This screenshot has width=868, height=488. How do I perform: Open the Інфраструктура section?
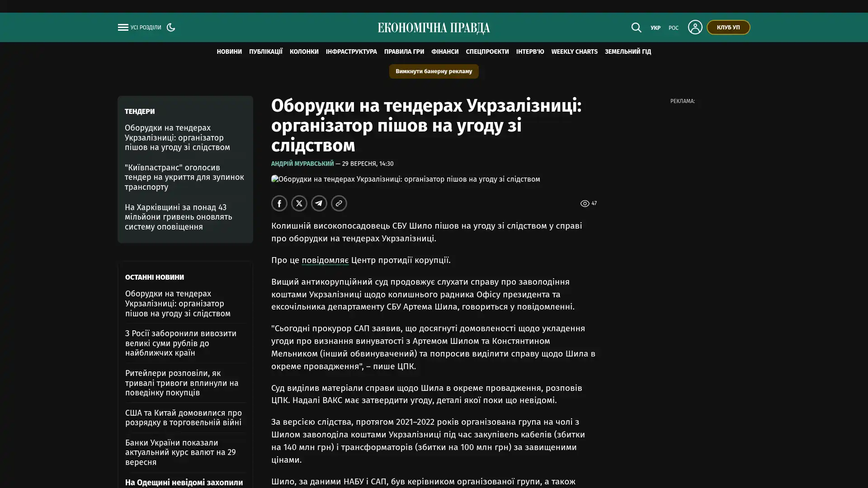pos(351,52)
